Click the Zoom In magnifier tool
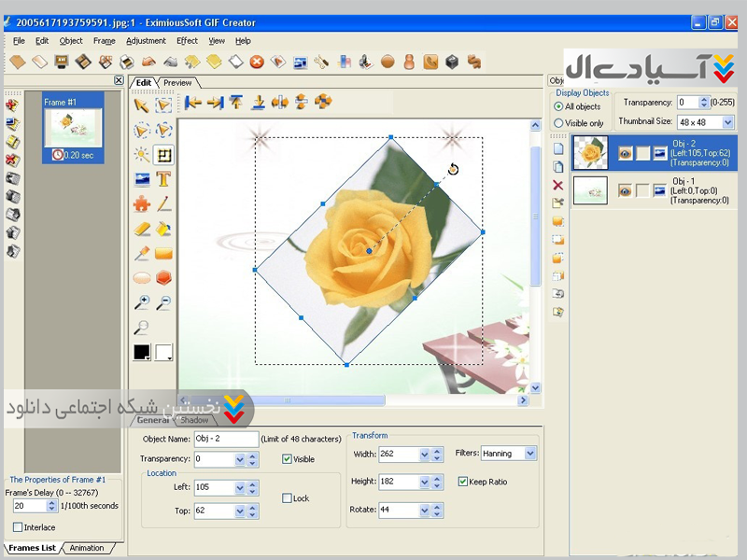Image resolution: width=747 pixels, height=560 pixels. (x=142, y=302)
